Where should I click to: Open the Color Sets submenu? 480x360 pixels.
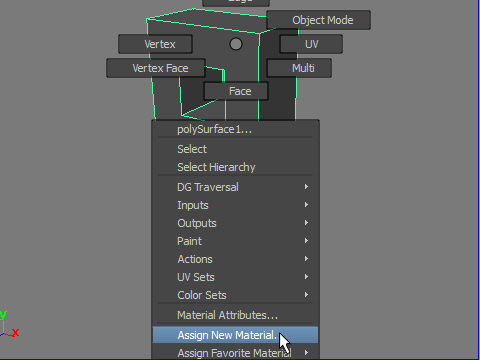[235, 295]
